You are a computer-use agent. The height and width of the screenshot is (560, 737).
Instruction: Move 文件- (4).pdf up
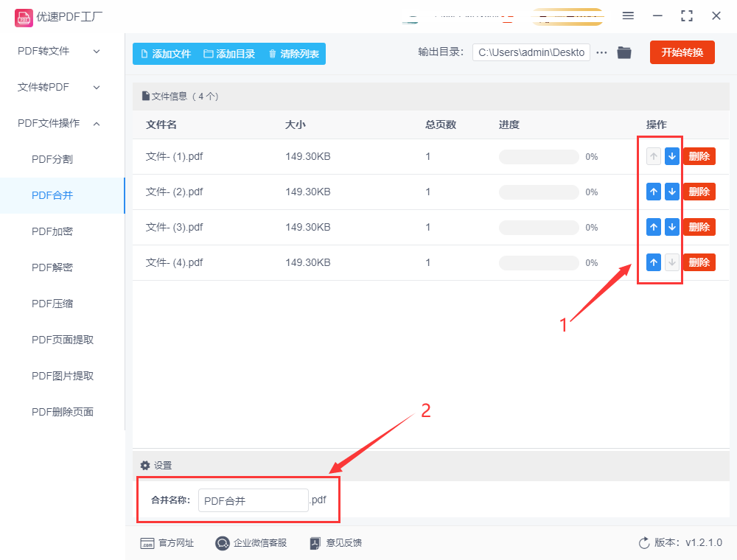pyautogui.click(x=653, y=262)
